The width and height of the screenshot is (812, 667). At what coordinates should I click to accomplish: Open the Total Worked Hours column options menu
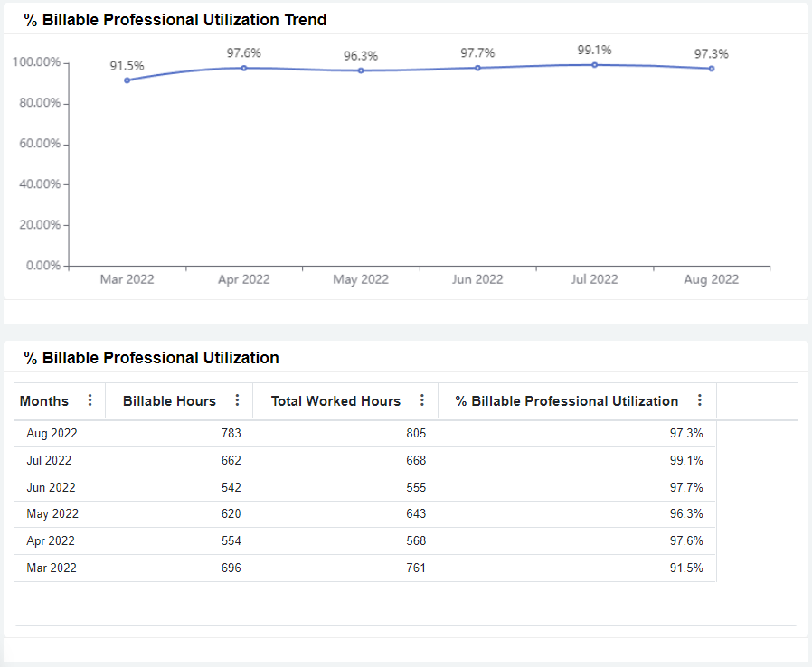pos(421,400)
